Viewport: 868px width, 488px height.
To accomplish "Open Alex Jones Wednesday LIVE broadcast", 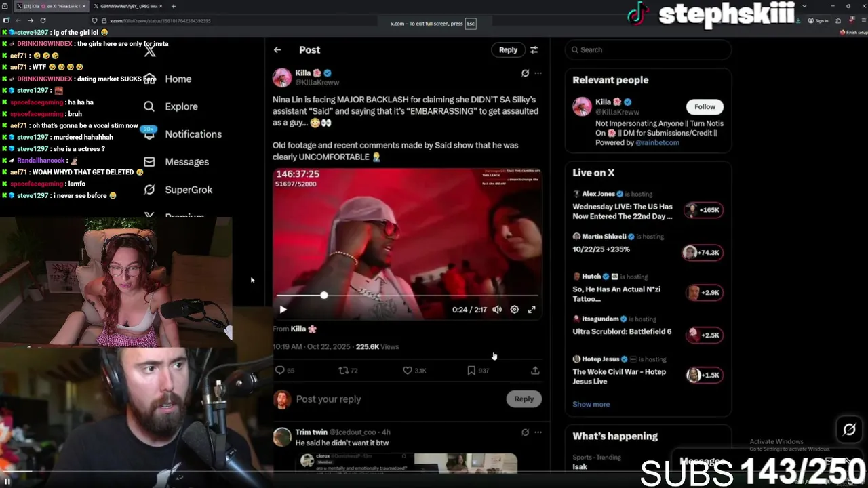I will pos(622,211).
